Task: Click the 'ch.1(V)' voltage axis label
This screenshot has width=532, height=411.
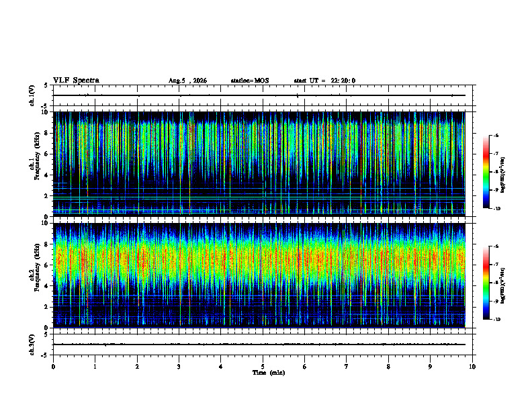Action: 32,95
